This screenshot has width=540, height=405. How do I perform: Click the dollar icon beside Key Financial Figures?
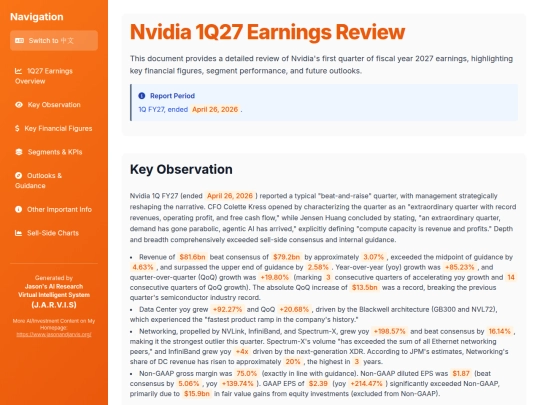tap(17, 128)
